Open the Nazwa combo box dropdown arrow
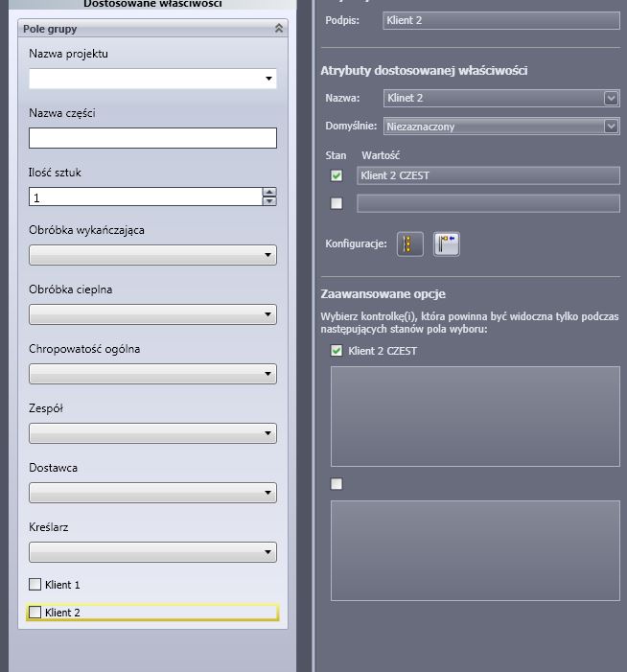This screenshot has width=627, height=672. 611,98
